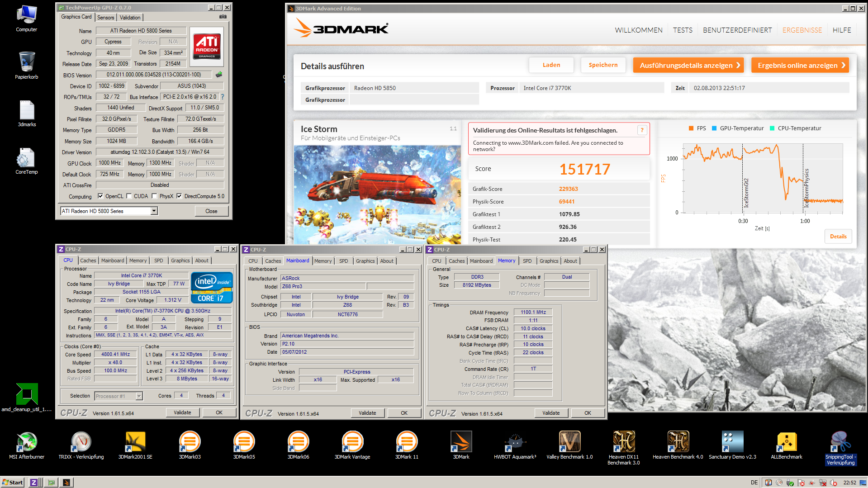Click the ATI Radeon logo in GPU-Z
This screenshot has height=488, width=868.
tap(207, 46)
